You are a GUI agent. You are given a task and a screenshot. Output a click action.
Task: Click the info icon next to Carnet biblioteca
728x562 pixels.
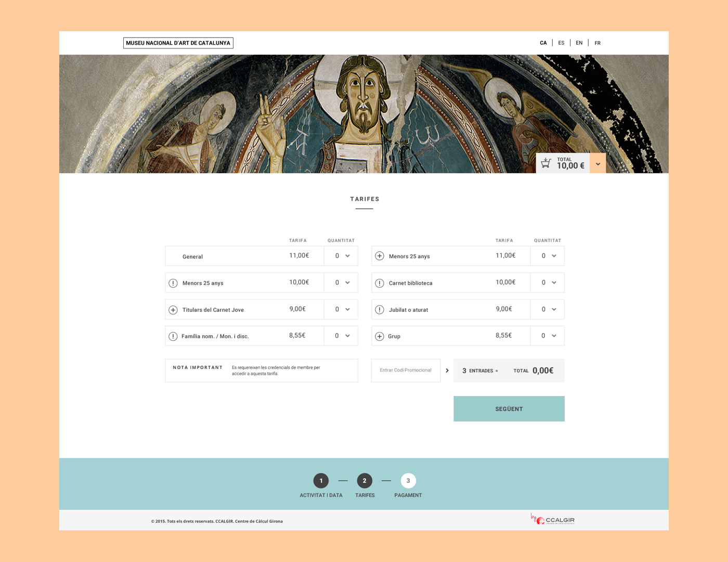coord(380,283)
